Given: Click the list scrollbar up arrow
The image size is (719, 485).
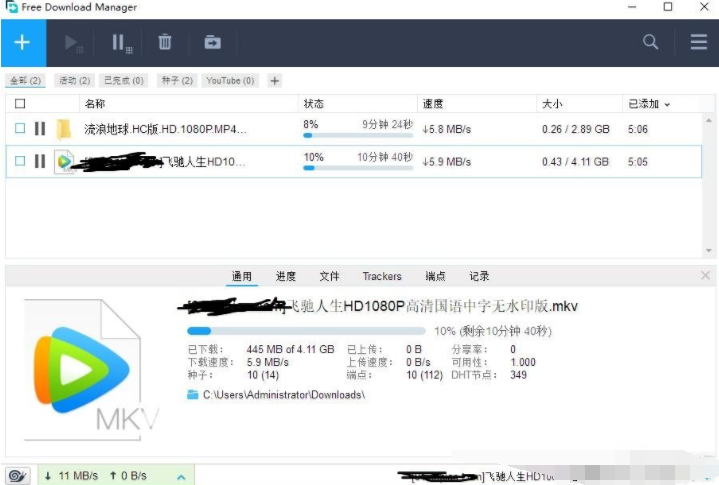Looking at the screenshot, I should (x=709, y=120).
